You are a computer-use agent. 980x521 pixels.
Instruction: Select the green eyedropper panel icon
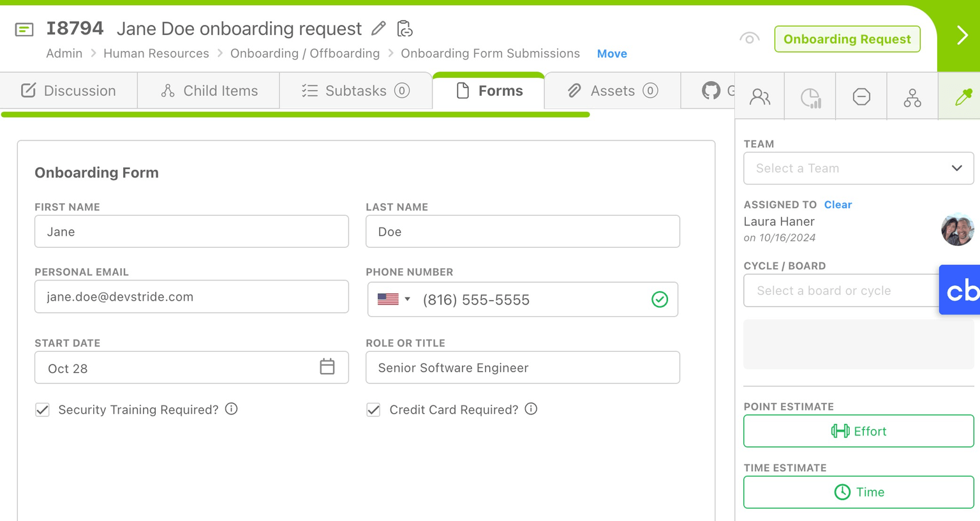click(x=962, y=97)
